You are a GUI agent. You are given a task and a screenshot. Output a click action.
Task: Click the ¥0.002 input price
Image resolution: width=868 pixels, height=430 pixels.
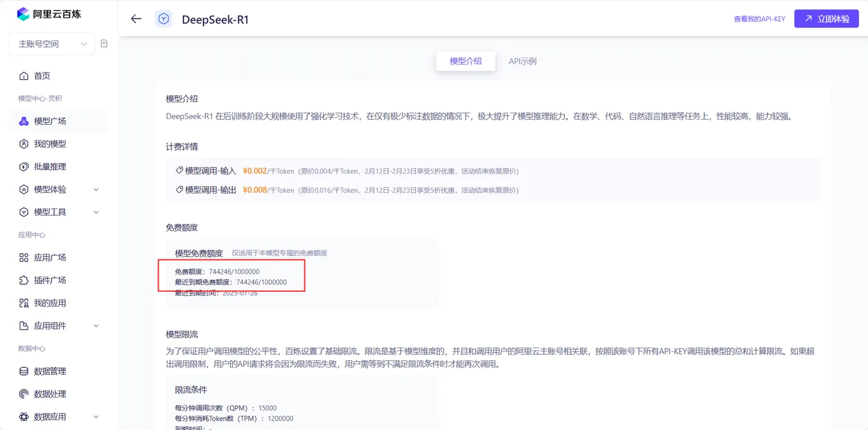[x=255, y=171]
